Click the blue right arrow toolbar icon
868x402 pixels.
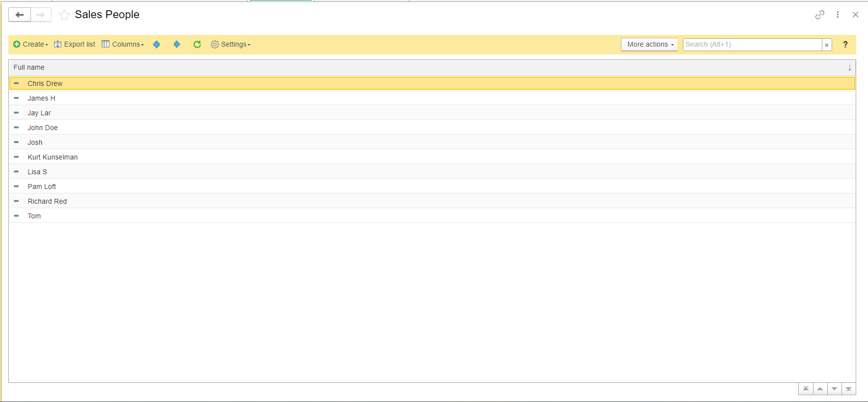pyautogui.click(x=177, y=45)
